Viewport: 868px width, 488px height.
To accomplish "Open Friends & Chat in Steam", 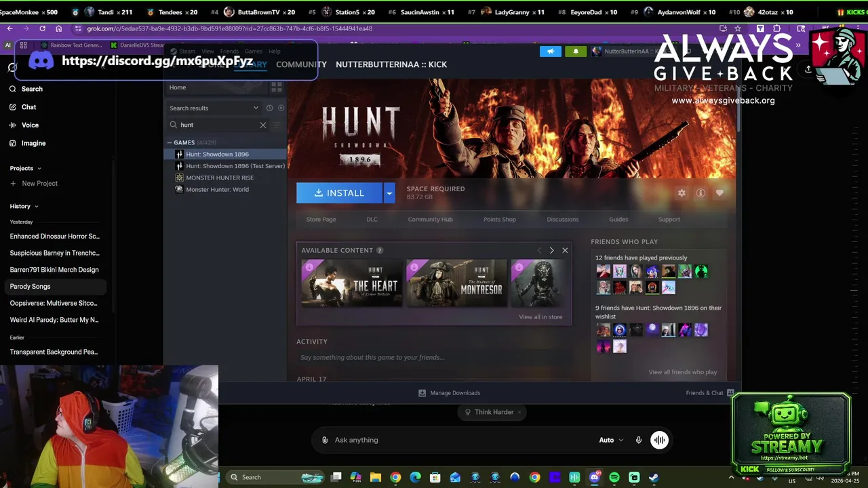I will pyautogui.click(x=709, y=393).
